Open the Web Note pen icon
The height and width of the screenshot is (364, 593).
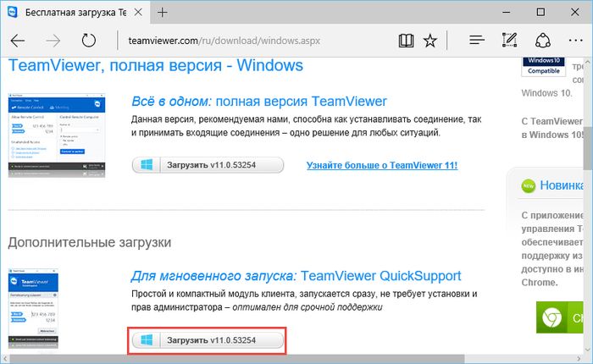[509, 41]
